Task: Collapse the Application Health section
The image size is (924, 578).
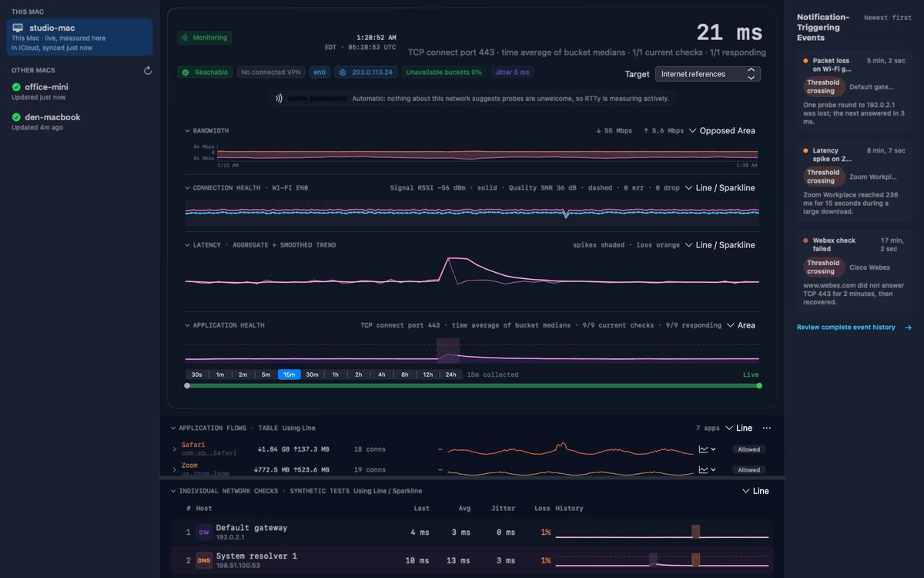Action: pos(187,325)
